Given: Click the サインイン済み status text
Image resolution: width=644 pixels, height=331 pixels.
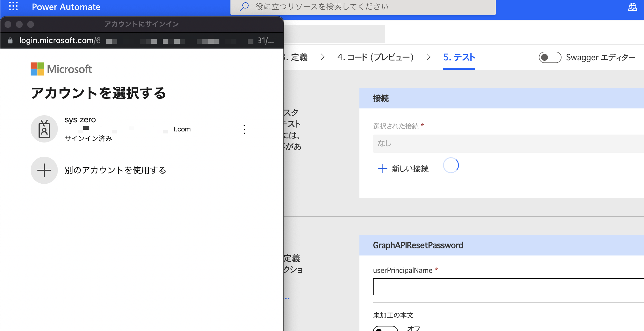Looking at the screenshot, I should click(x=88, y=139).
